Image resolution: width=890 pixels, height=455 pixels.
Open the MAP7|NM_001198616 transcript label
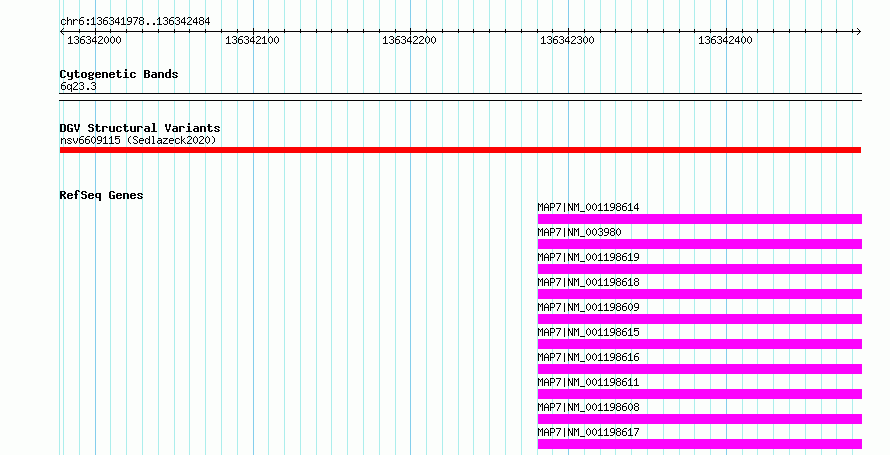(588, 357)
